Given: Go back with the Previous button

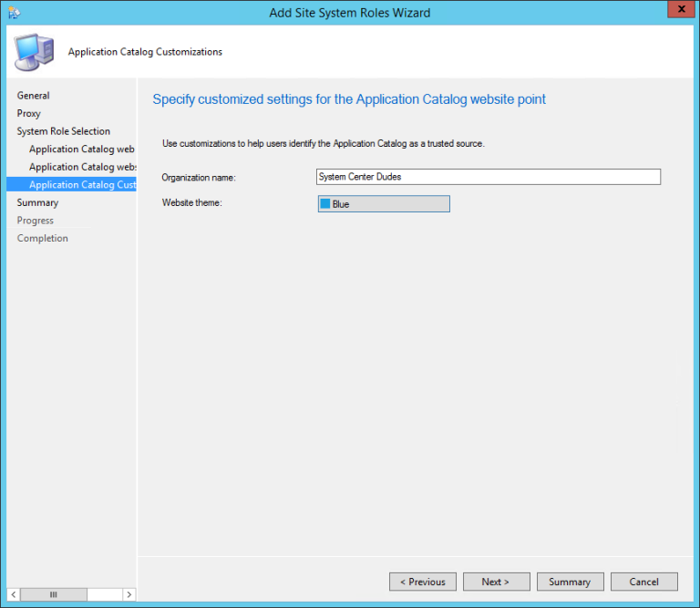Looking at the screenshot, I should coord(423,582).
